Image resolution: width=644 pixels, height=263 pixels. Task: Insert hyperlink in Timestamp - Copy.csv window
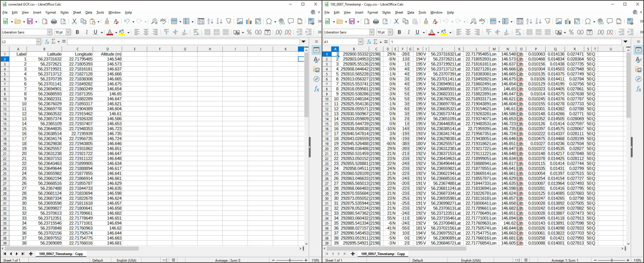(600, 21)
